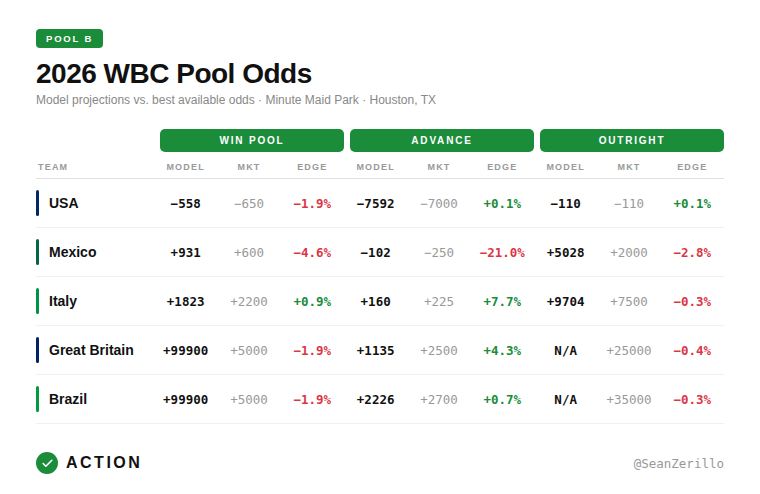Viewport: 760px width, 494px height.
Task: Click the POOL B badge
Action: pyautogui.click(x=69, y=39)
